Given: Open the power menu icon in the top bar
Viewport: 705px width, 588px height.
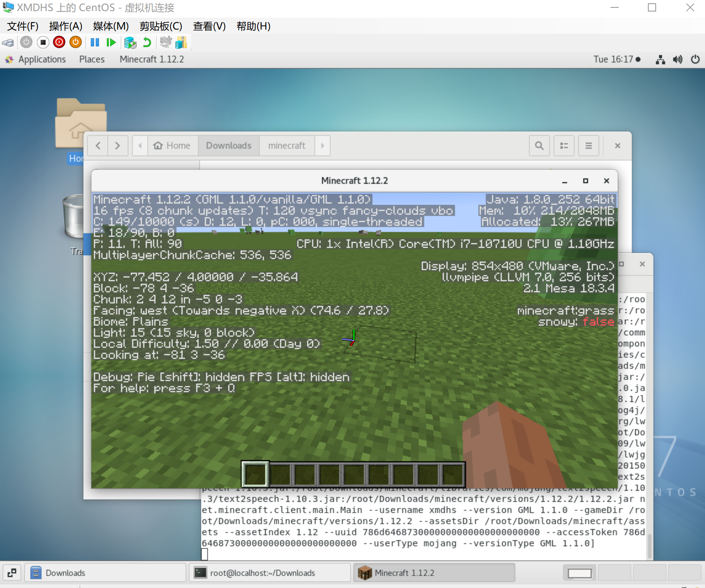Looking at the screenshot, I should [695, 60].
